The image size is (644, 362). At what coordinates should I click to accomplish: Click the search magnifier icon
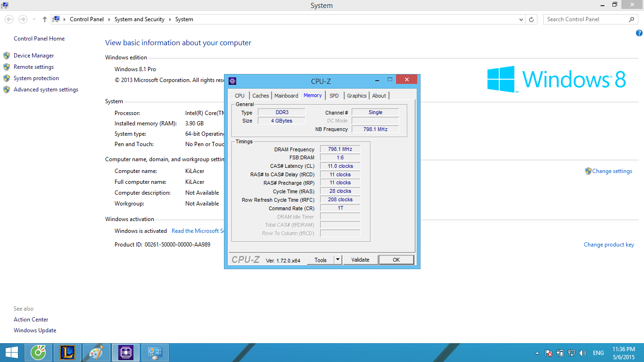[x=632, y=19]
